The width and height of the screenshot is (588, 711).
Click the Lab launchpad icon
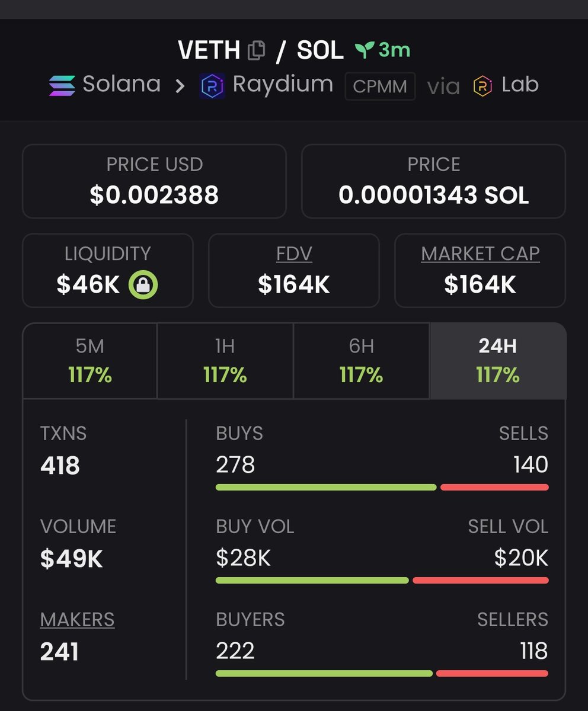483,87
